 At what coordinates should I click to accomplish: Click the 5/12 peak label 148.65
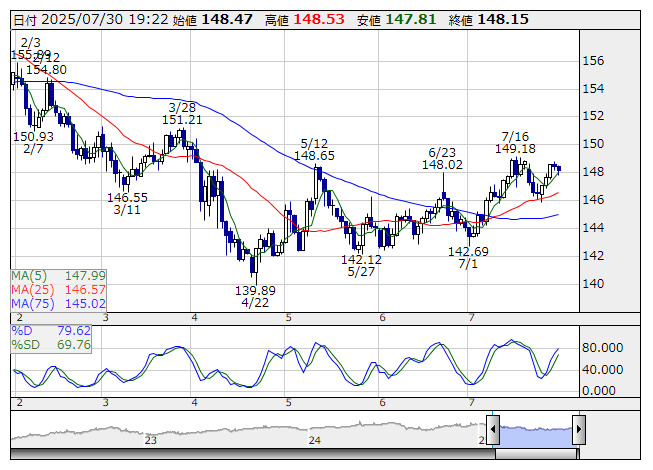point(314,156)
